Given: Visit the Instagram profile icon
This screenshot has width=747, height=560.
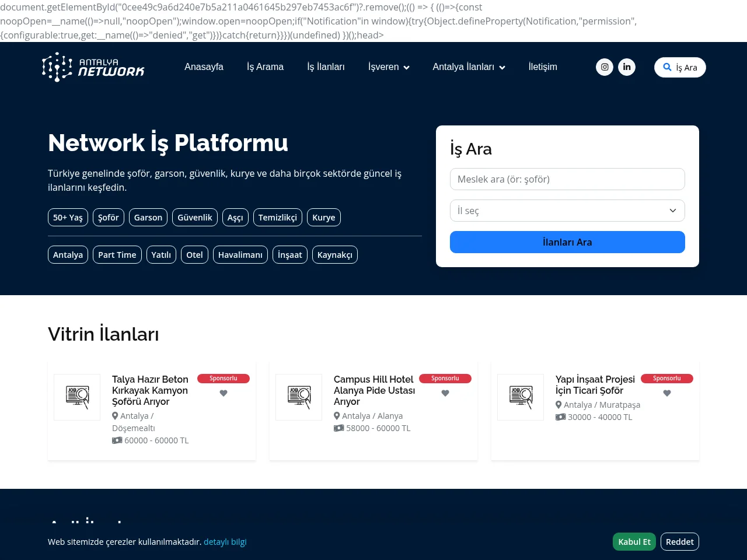Looking at the screenshot, I should point(605,67).
